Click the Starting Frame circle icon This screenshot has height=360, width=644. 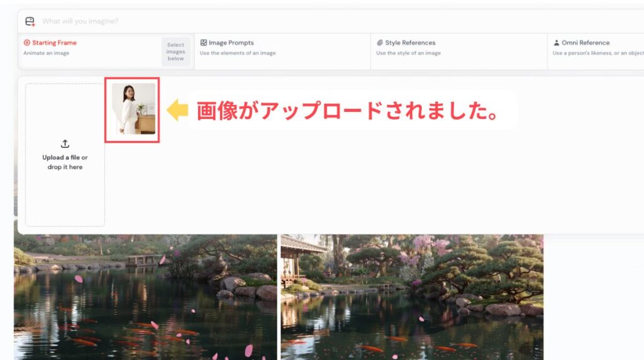[27, 43]
